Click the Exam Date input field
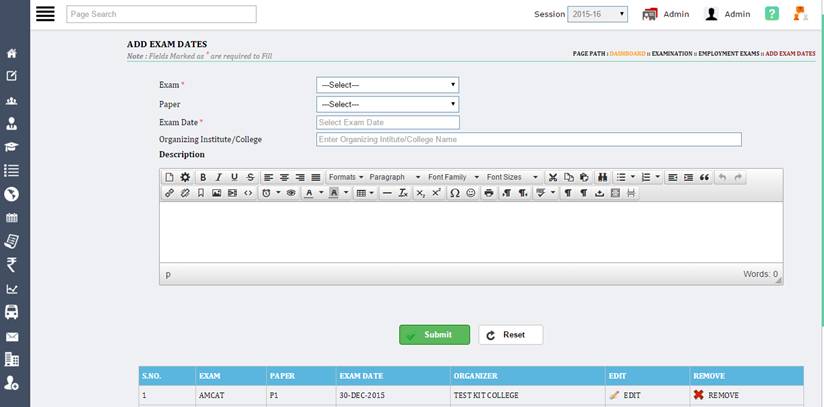This screenshot has width=824, height=407. pyautogui.click(x=387, y=122)
